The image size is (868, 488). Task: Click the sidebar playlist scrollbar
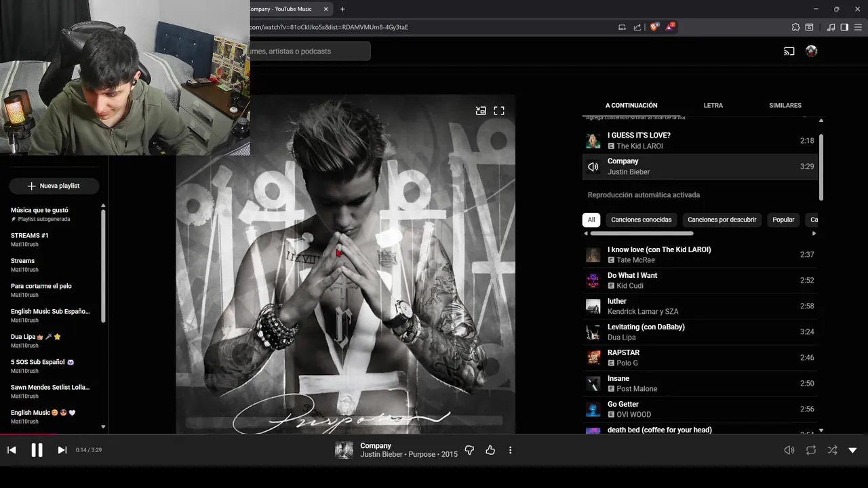[x=103, y=266]
